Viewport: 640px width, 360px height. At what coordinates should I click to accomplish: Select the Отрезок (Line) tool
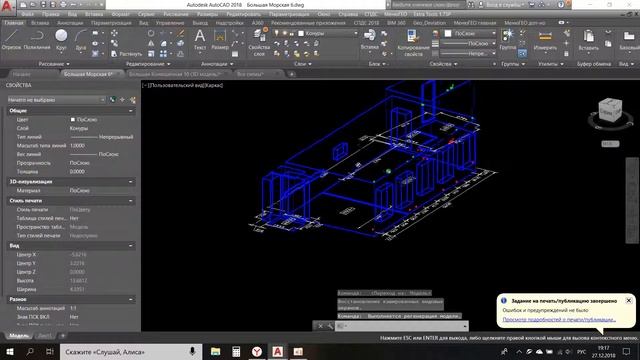11,40
